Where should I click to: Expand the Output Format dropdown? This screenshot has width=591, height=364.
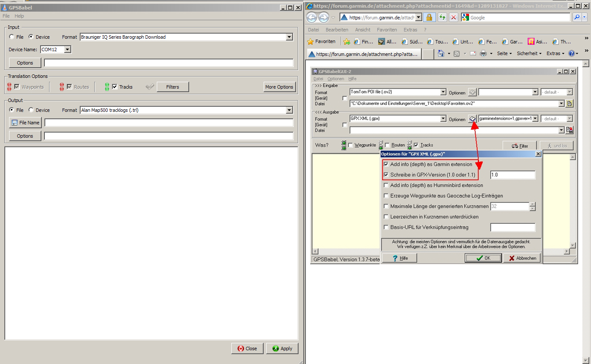[289, 110]
